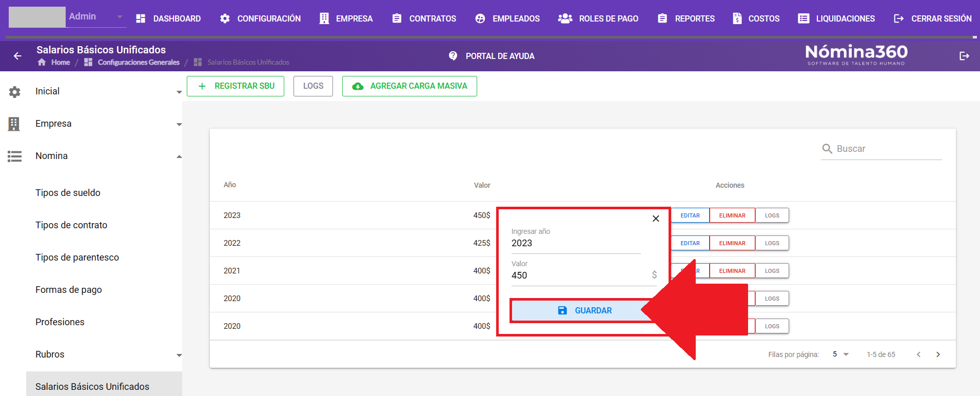Open the Liquidaciones menu
The image size is (980, 396).
(836, 18)
